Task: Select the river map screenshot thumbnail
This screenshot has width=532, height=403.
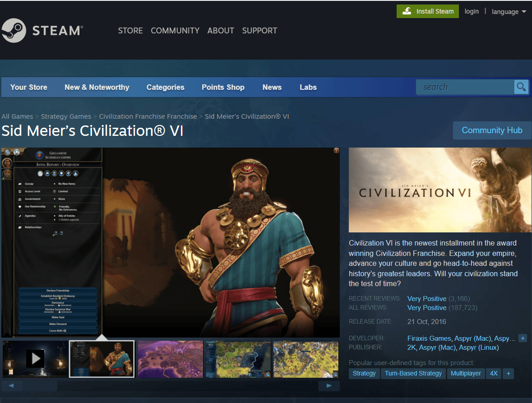Action: [238, 359]
